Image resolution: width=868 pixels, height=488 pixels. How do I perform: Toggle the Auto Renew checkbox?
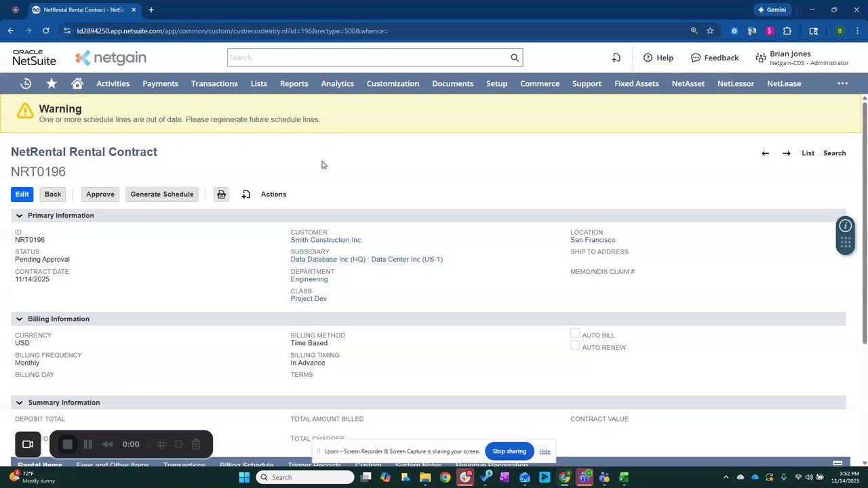[575, 346]
